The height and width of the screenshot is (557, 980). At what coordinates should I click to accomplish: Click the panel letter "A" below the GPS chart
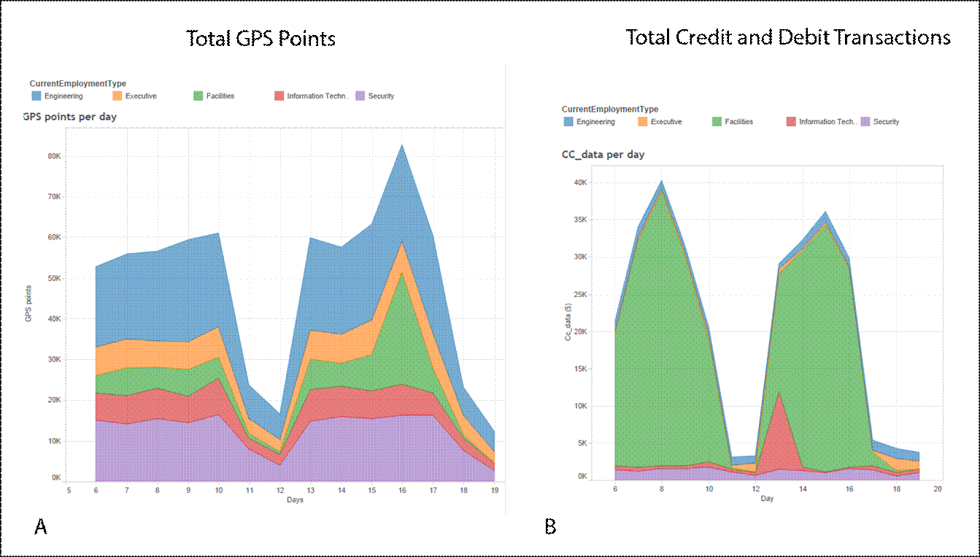(x=42, y=526)
